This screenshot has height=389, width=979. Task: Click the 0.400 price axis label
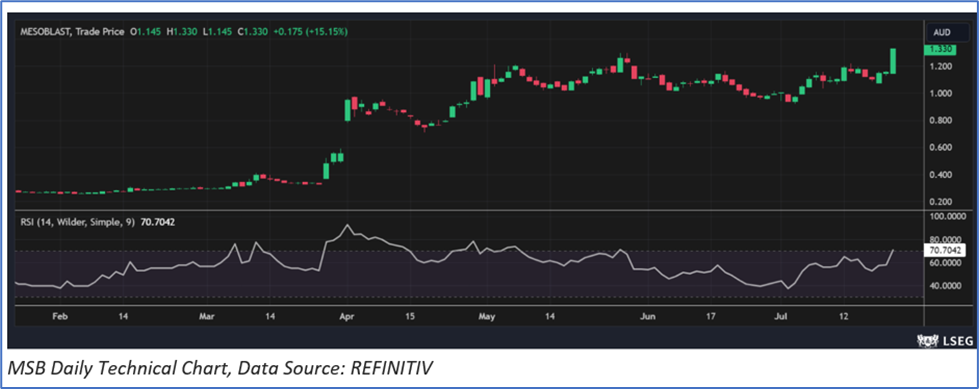click(x=940, y=175)
